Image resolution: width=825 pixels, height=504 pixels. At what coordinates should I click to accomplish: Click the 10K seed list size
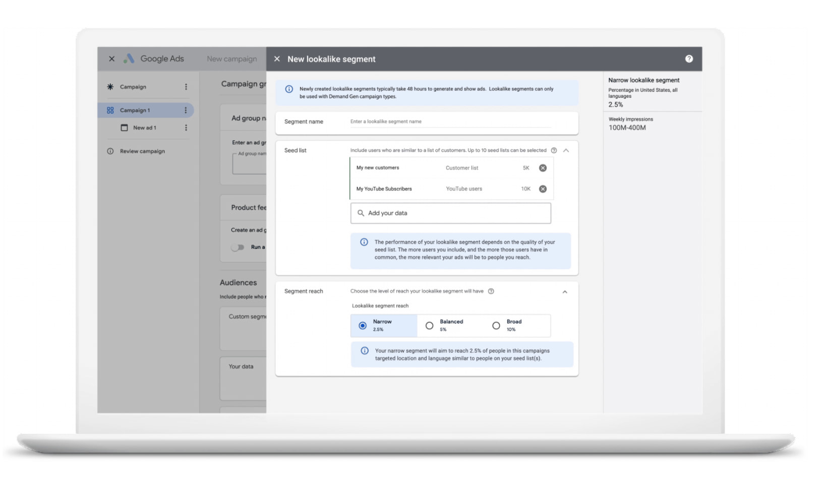coord(525,189)
